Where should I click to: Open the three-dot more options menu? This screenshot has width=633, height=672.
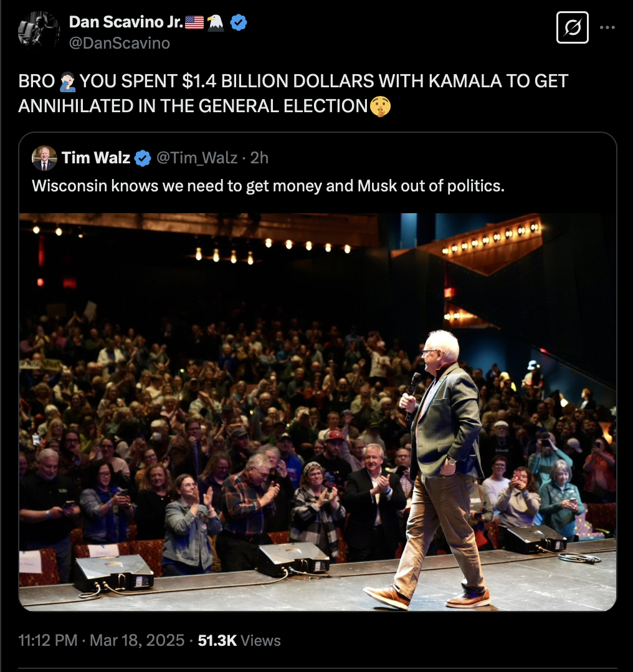click(607, 27)
